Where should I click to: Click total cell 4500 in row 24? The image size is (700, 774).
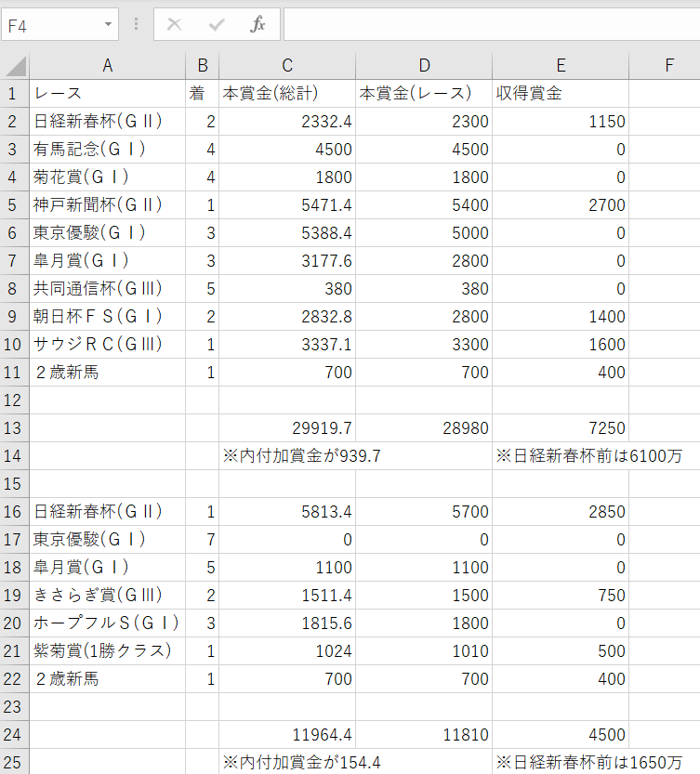tap(561, 734)
